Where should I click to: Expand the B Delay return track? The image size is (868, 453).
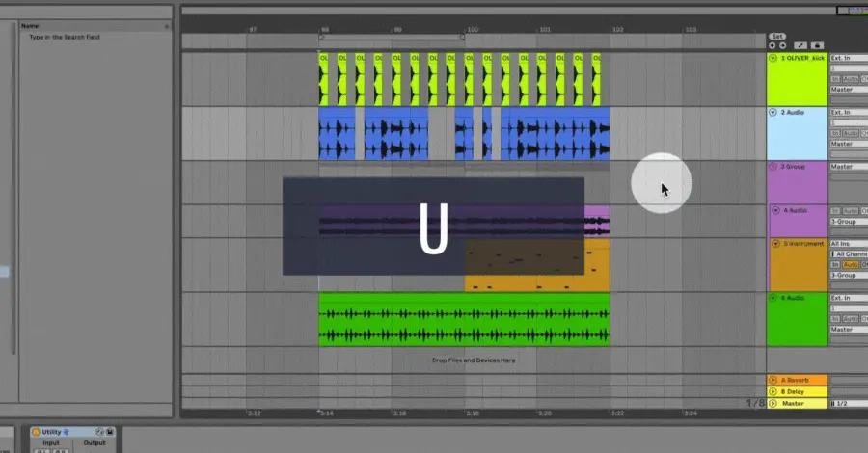tap(773, 391)
